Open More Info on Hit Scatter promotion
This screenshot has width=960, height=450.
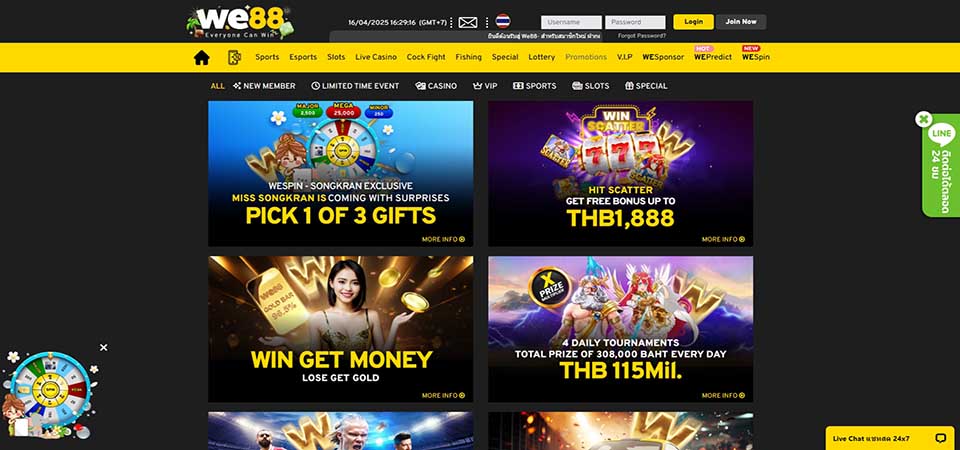(x=723, y=239)
